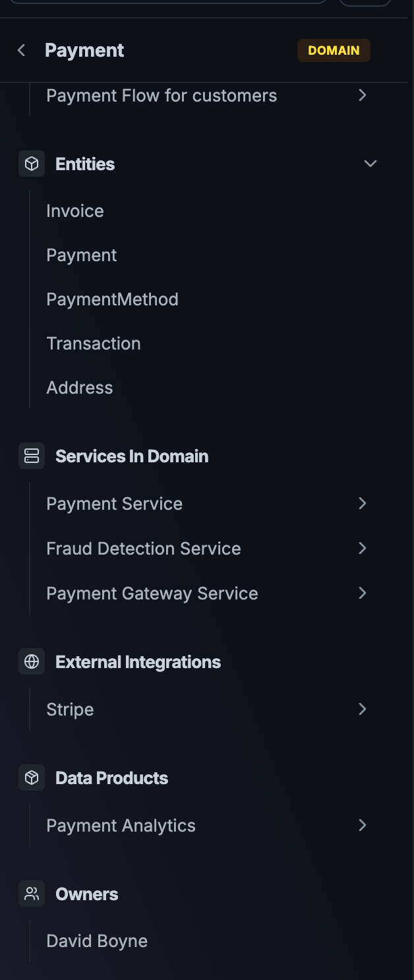The width and height of the screenshot is (414, 980).
Task: Open Payment Analytics data product
Action: click(121, 825)
